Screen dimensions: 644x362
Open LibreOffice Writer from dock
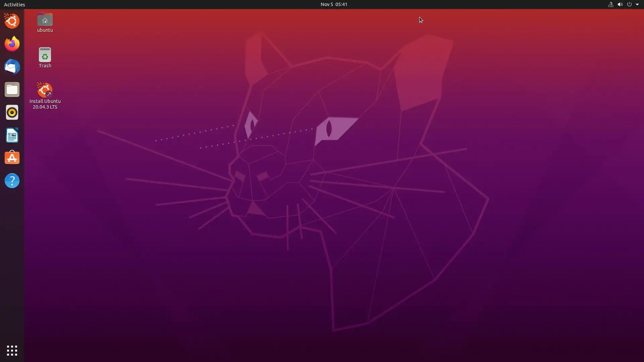12,135
